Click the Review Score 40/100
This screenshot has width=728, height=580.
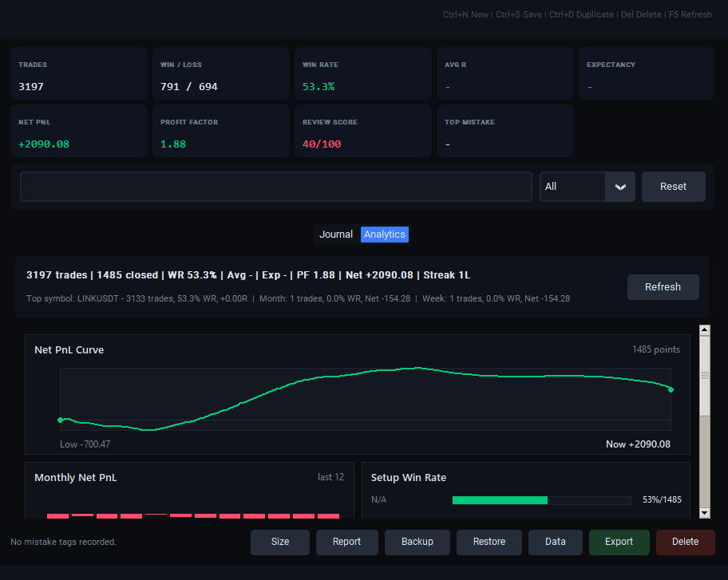pos(322,144)
